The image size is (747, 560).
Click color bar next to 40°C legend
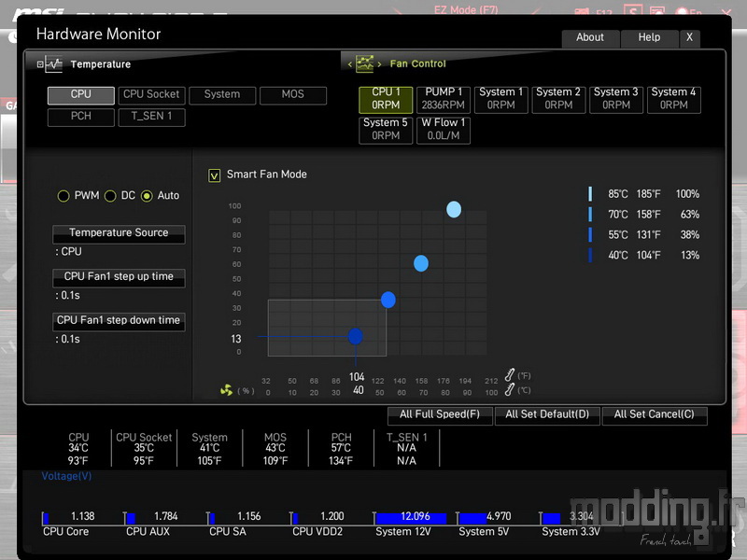click(x=591, y=255)
